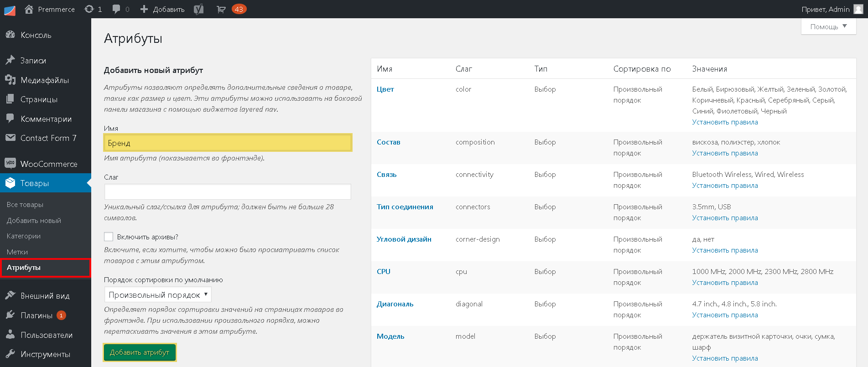Open the Тип соединения attribute link
The image size is (868, 367).
[405, 207]
